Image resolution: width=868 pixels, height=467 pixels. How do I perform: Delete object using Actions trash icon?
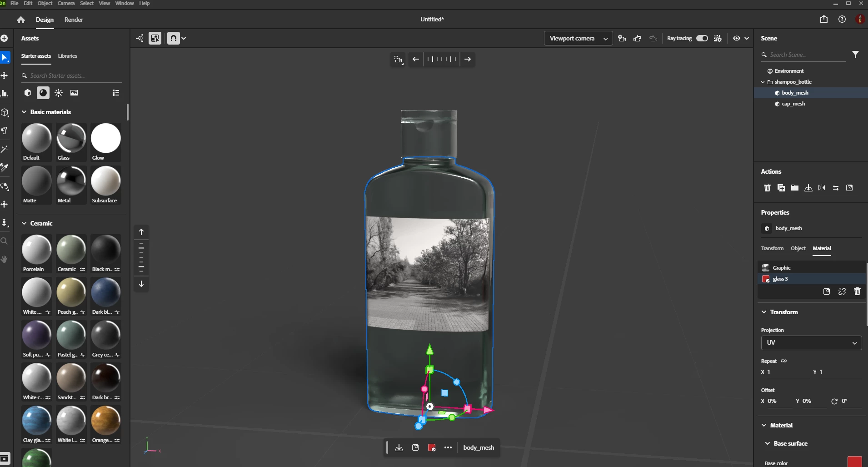pyautogui.click(x=768, y=188)
